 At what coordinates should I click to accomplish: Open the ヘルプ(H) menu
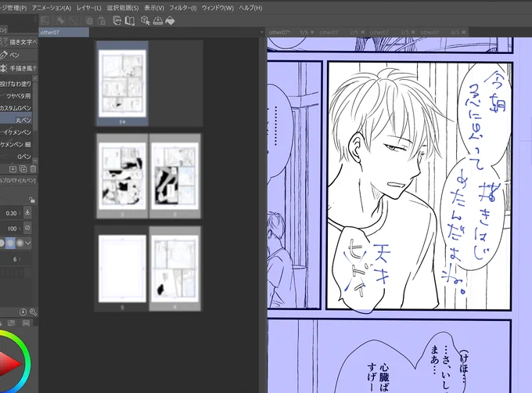click(x=250, y=8)
